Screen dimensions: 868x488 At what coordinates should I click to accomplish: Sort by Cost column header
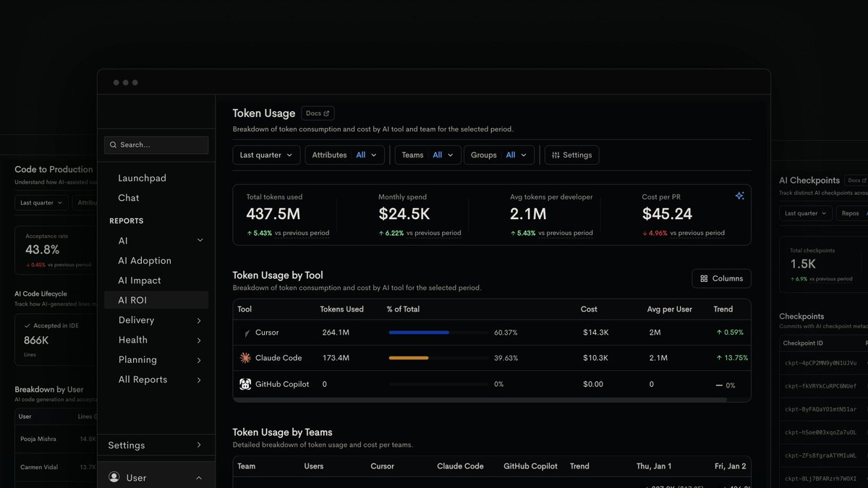[589, 309]
